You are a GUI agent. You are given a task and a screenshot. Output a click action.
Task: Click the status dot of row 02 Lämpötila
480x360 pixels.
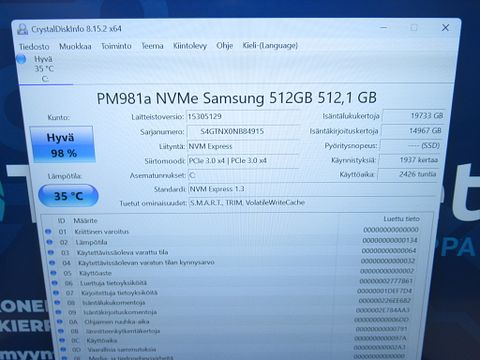point(49,242)
